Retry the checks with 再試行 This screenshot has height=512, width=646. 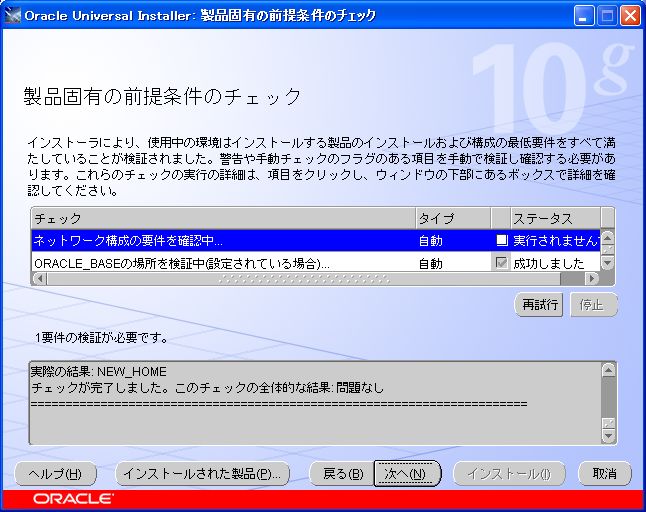click(x=539, y=305)
